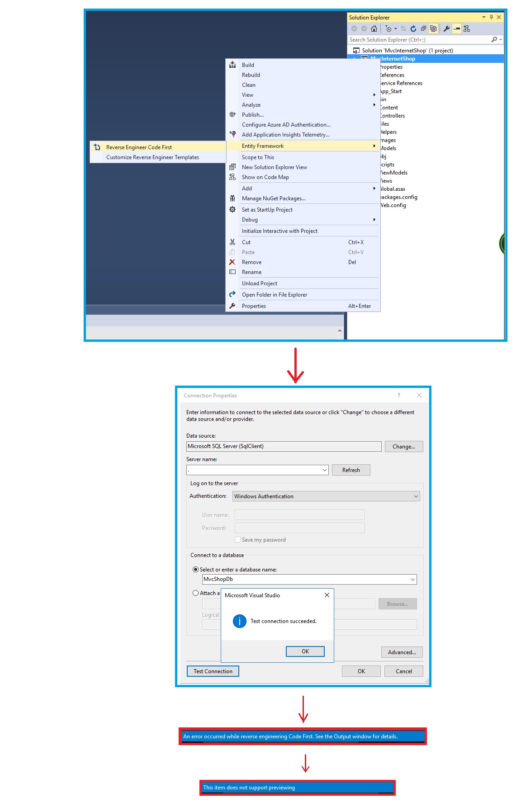The height and width of the screenshot is (812, 521).
Task: Click the Open Folder in File Explorer arrow icon
Action: [x=232, y=294]
